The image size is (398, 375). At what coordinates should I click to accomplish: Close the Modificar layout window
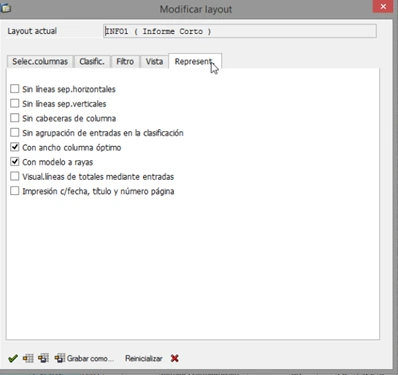click(383, 7)
